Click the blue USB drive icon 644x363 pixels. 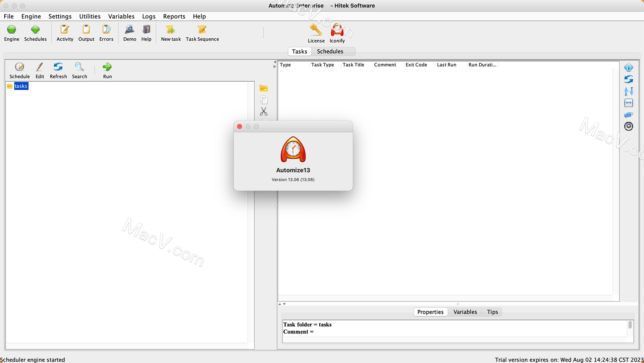[629, 115]
